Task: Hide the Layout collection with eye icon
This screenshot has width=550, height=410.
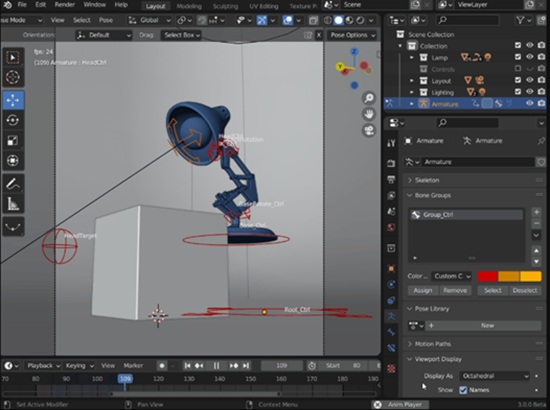Action: pos(530,80)
